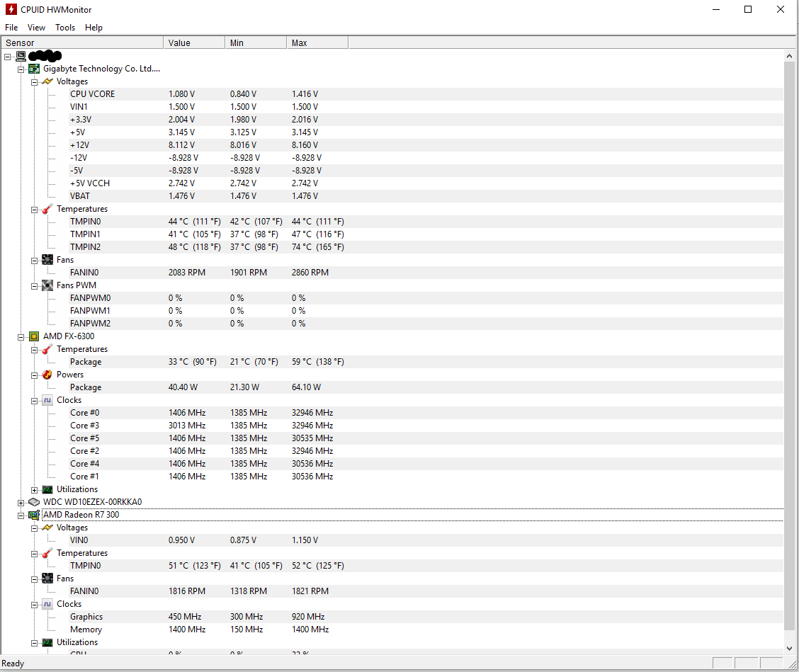Click the Radeon Clocks waveform icon
The width and height of the screenshot is (799, 672).
tap(47, 604)
